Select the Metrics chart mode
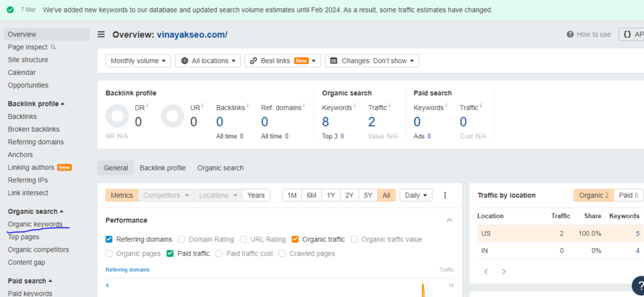 pyautogui.click(x=122, y=196)
